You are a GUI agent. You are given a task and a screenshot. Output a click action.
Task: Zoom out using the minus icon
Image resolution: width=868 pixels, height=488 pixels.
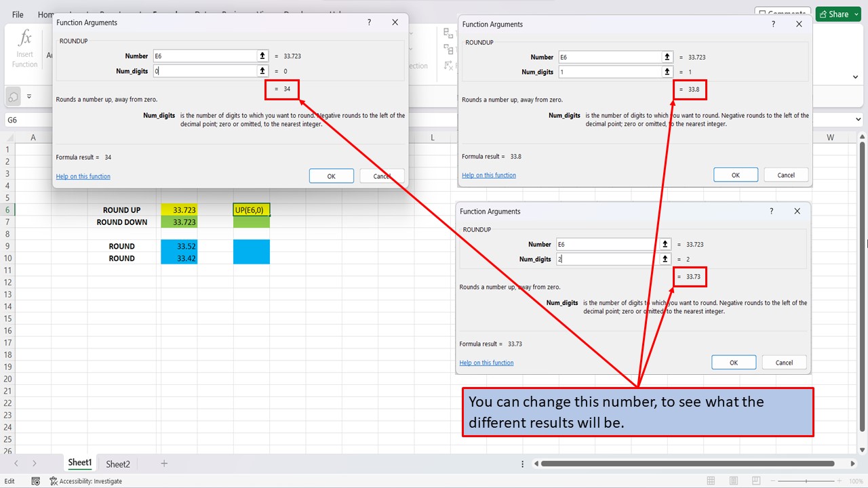[x=772, y=480]
